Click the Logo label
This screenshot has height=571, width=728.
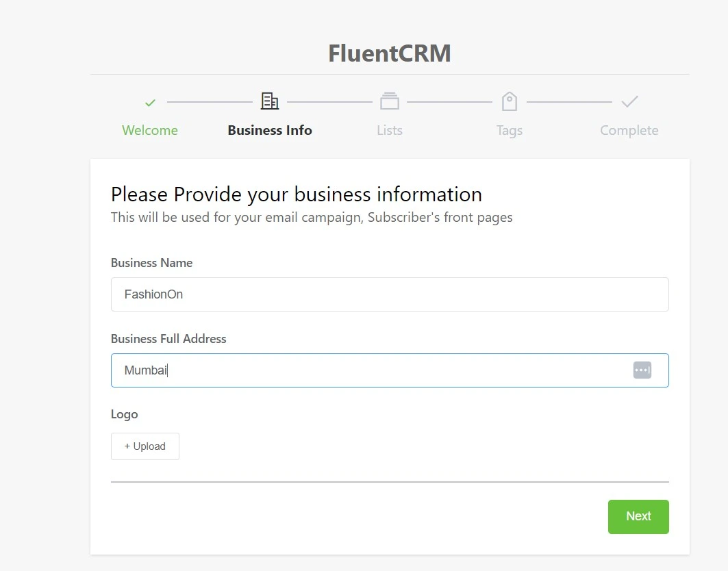(x=125, y=414)
